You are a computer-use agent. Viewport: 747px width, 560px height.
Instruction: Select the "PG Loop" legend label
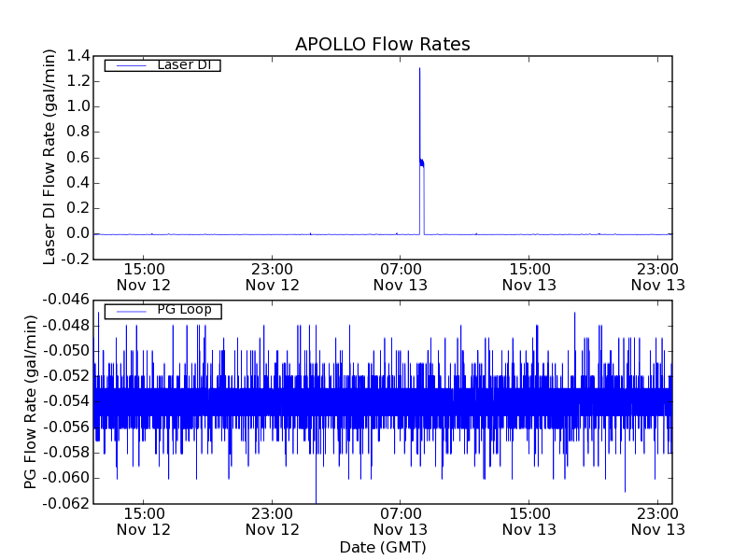tap(184, 310)
